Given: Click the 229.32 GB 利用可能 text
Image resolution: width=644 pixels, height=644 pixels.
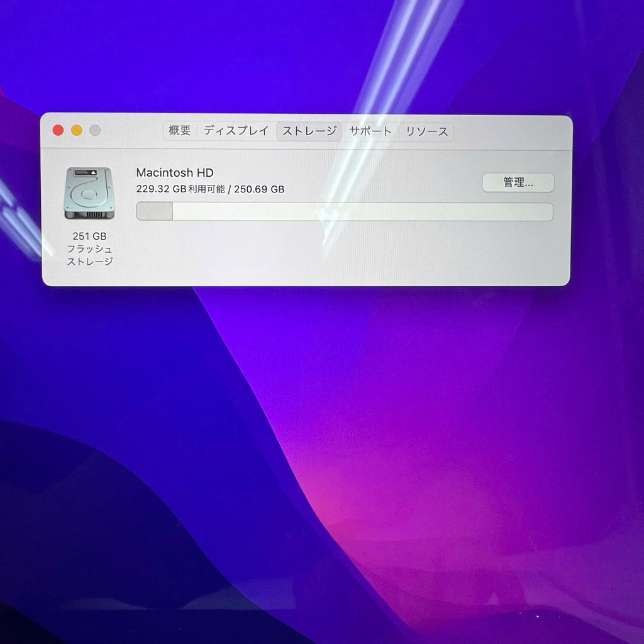Looking at the screenshot, I should point(180,189).
